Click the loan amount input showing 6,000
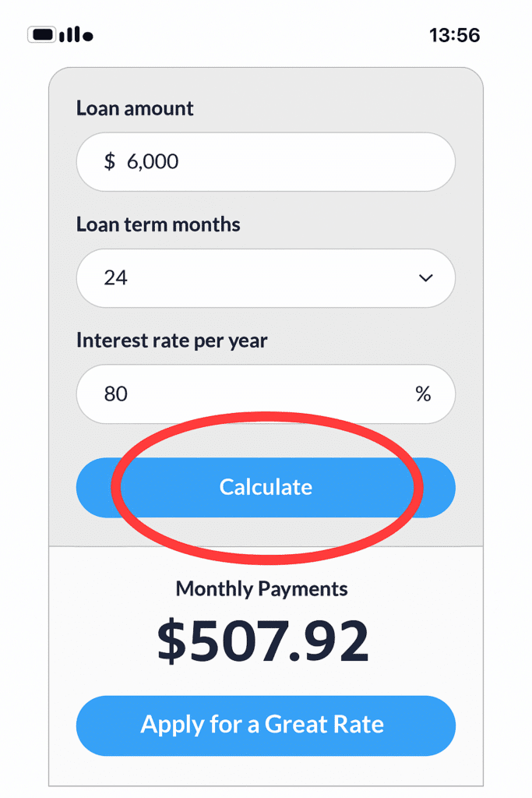This screenshot has width=532, height=798. point(266,161)
